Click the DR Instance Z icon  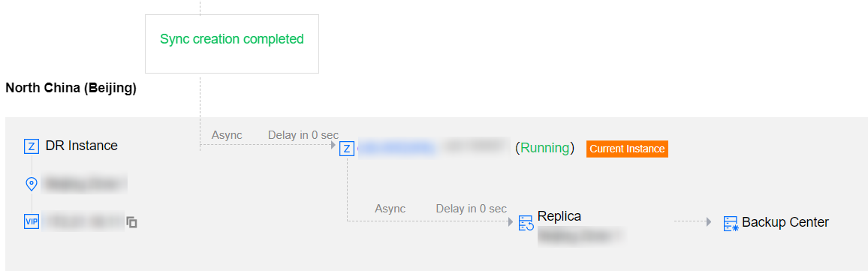[32, 146]
